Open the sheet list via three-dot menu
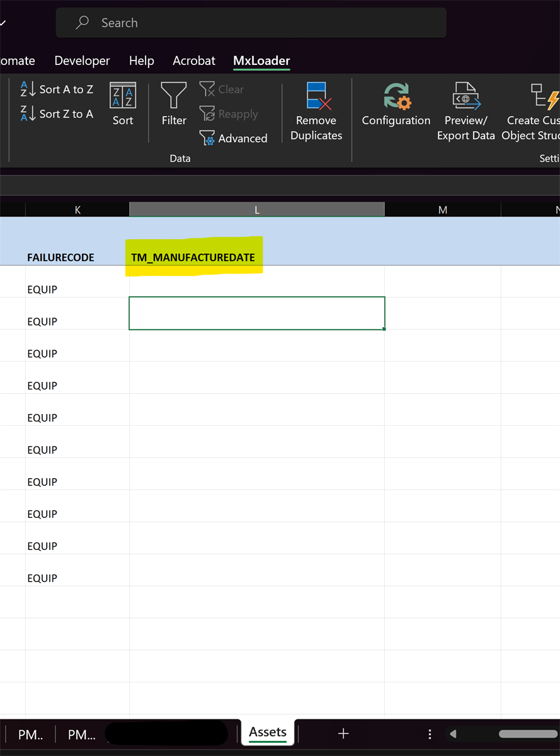The width and height of the screenshot is (560, 756). point(430,733)
